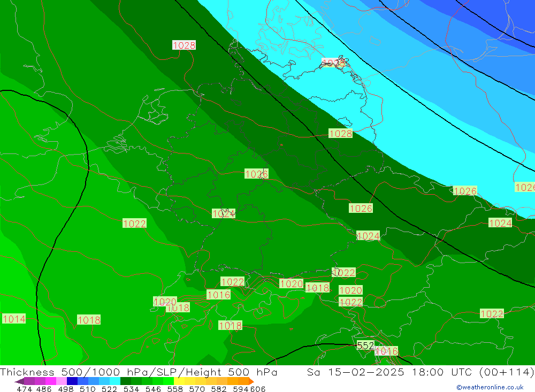The image size is (535, 392).
Task: Click the forecast date 'Sa 15-02-2025 18:00 UTC (00+114)'
Action: pos(421,372)
